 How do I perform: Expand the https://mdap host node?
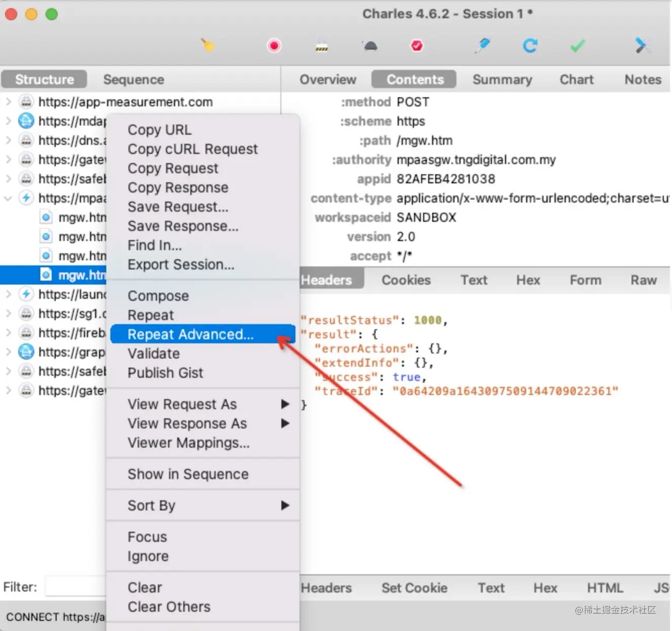[x=8, y=121]
